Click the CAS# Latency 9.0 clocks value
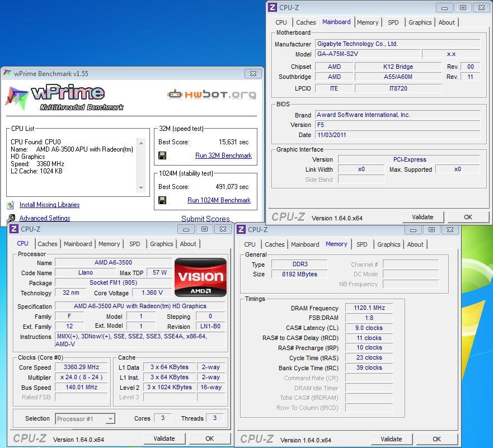Screen dimensions: 493x448 point(369,328)
